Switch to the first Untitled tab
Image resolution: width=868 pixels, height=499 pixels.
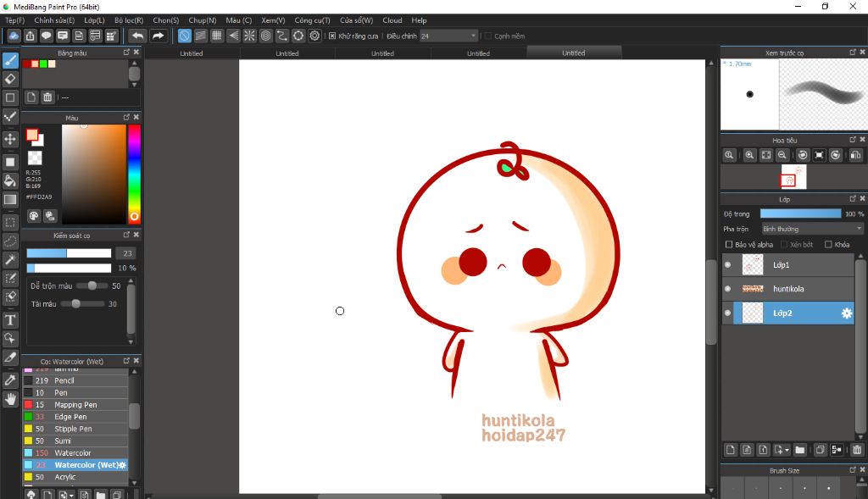[x=192, y=53]
